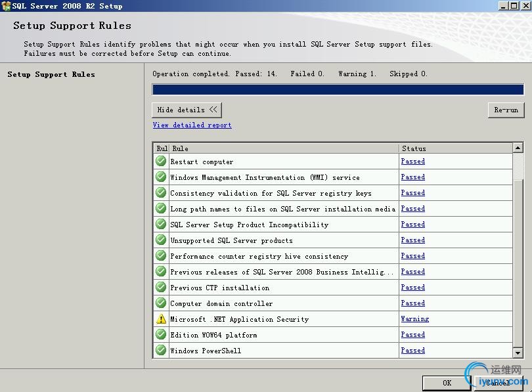
Task: Click the check icon for Edition WOW64 platform
Action: (x=161, y=334)
